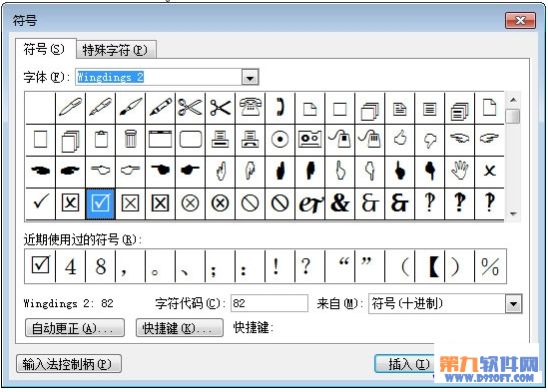Select the black left-pointing hand symbol
Screen dimensions: 548x392
(41, 172)
